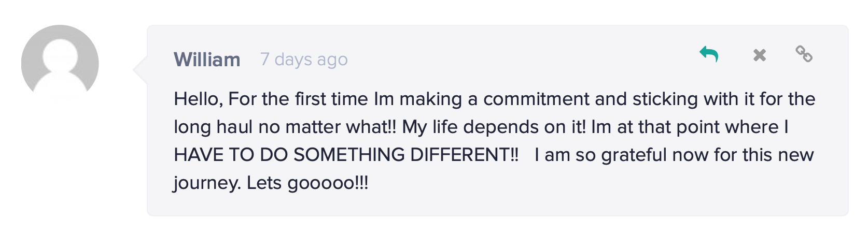This screenshot has width=868, height=235.
Task: Delete William's comment with the X icon
Action: click(x=760, y=55)
